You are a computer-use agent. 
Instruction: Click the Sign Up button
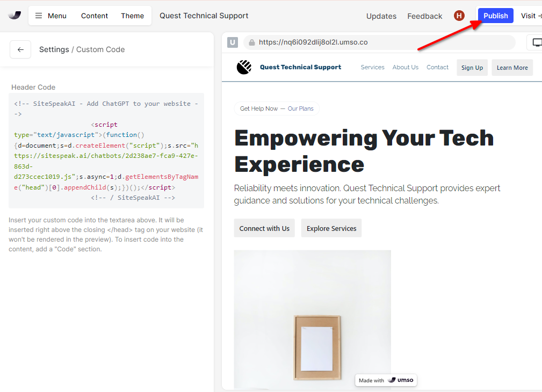tap(472, 68)
